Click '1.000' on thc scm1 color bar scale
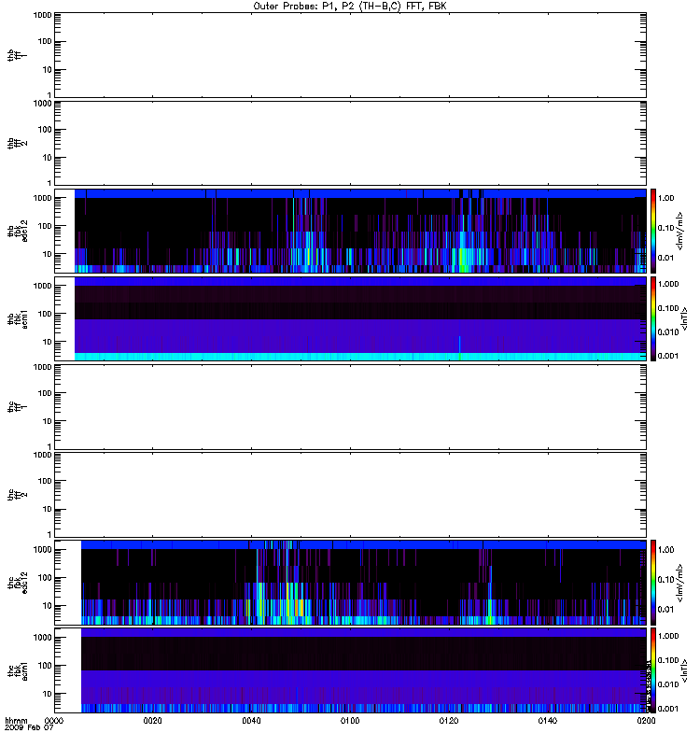This screenshot has width=700, height=747. [x=668, y=636]
